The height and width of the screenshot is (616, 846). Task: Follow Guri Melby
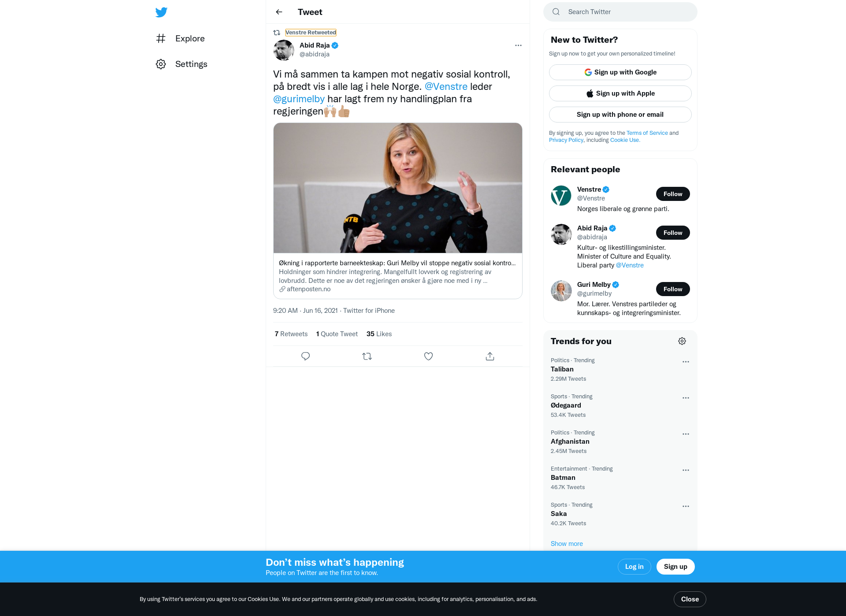(x=673, y=289)
